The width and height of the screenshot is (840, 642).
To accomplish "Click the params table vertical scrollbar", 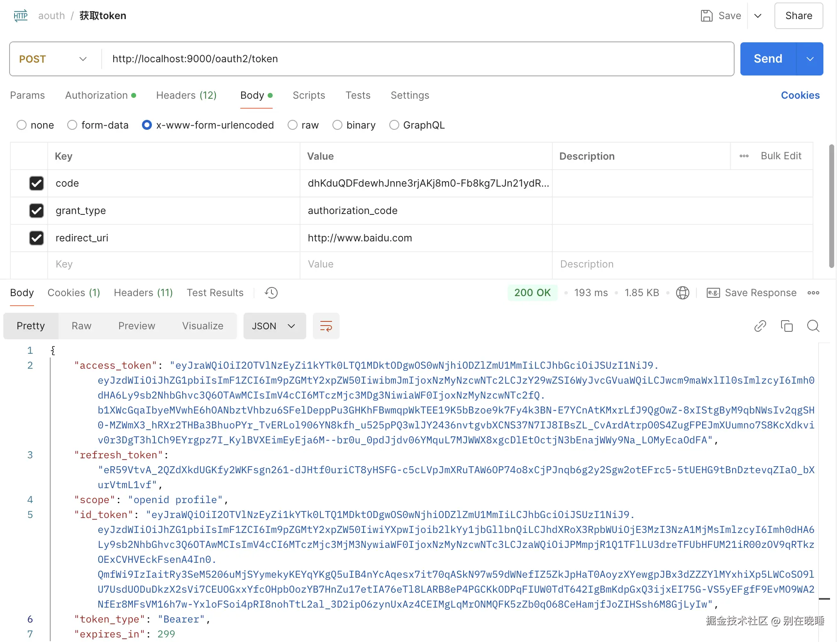I will [831, 206].
